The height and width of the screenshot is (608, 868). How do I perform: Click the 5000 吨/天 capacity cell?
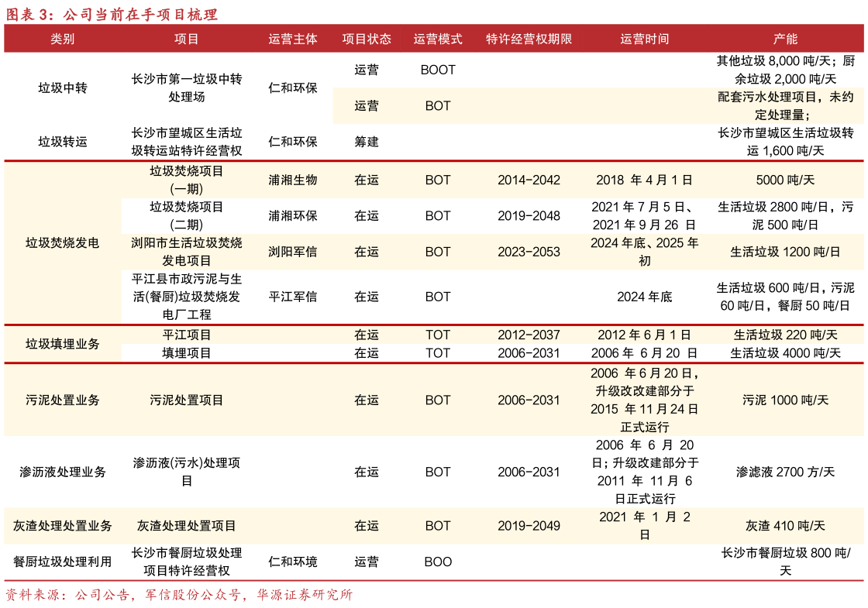click(x=787, y=180)
